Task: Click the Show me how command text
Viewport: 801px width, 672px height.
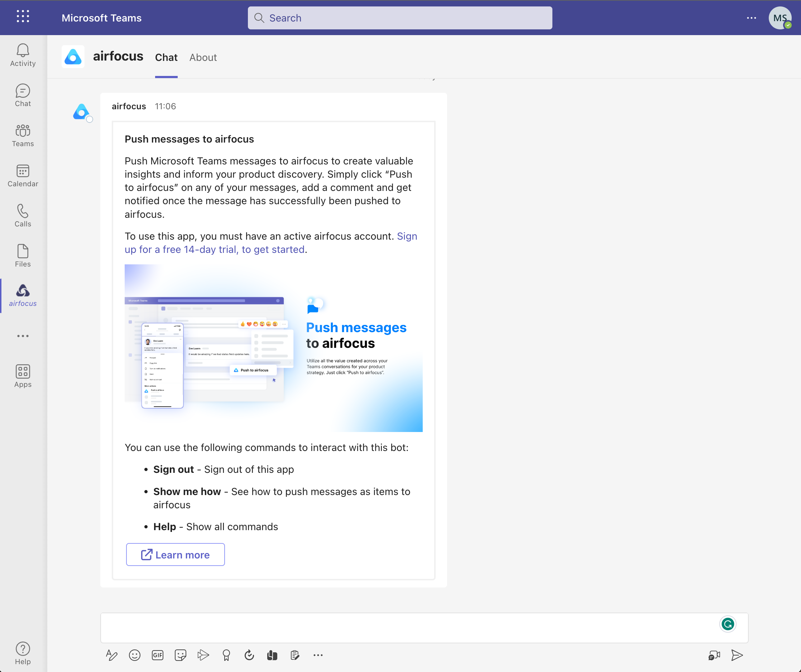Action: point(187,491)
